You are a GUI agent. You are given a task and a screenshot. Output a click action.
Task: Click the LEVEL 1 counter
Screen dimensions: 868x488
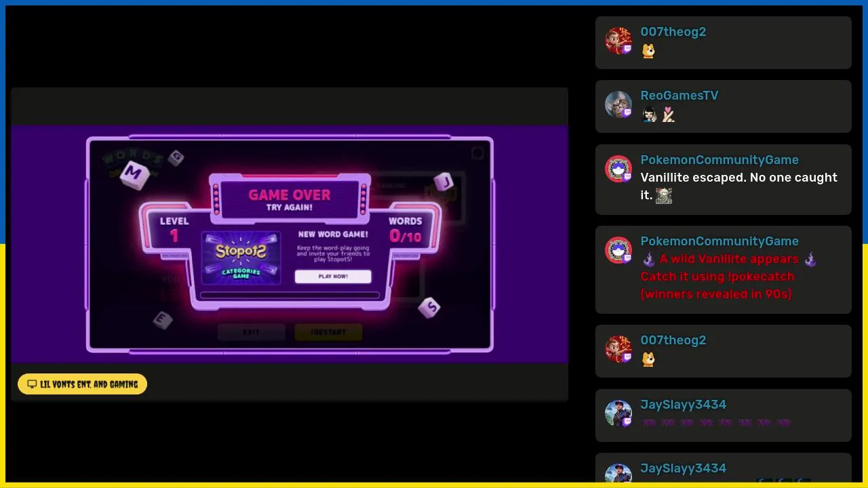(x=174, y=230)
